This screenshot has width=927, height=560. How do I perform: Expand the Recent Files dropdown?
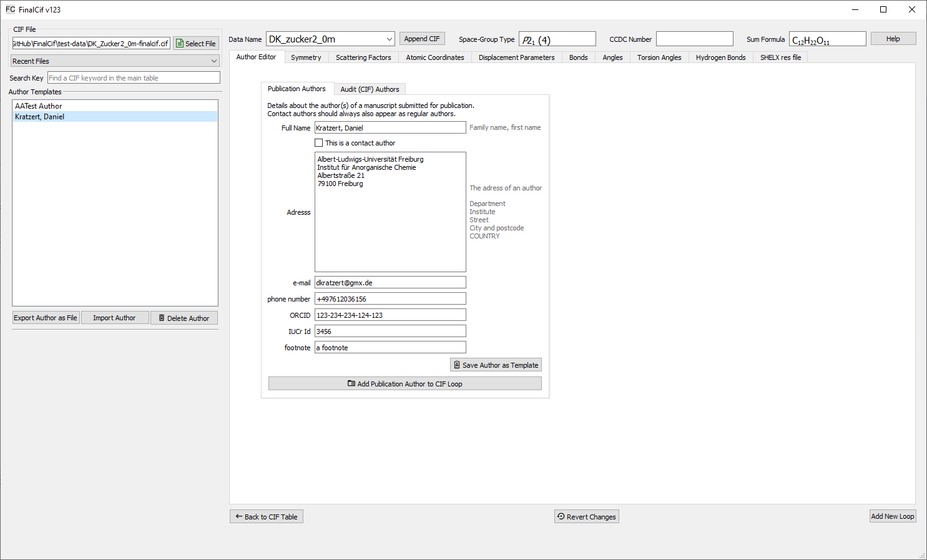click(214, 61)
